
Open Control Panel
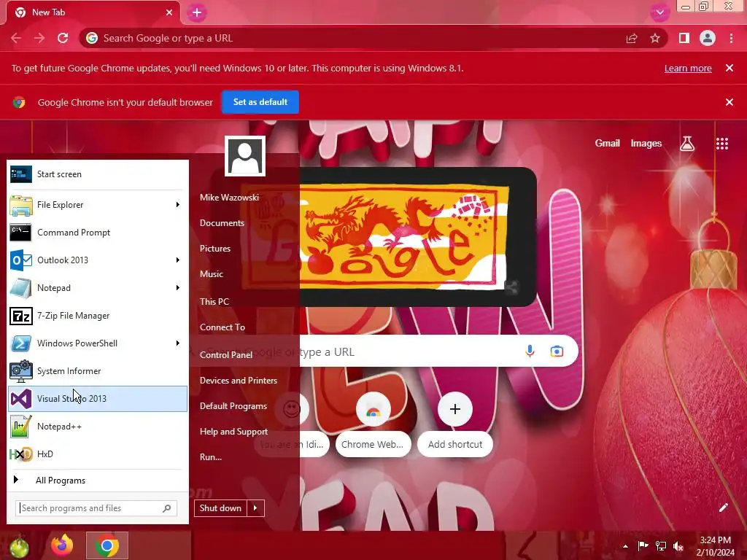coord(226,355)
